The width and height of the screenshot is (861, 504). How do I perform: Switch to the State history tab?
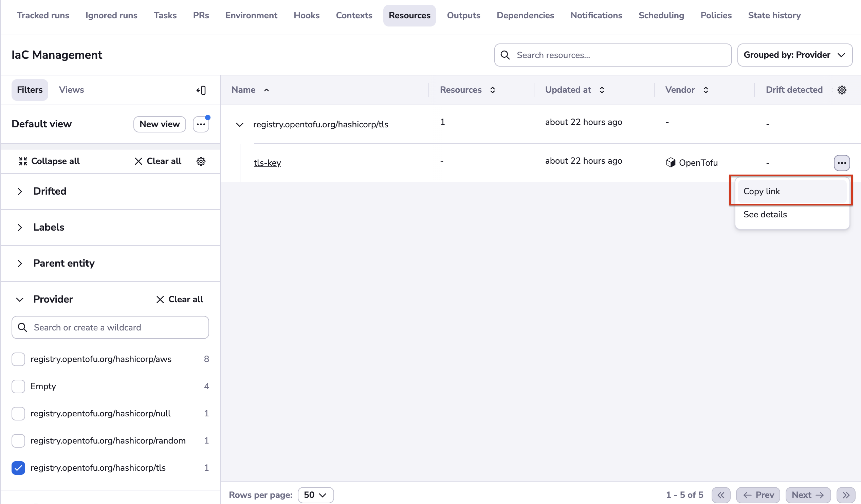coord(774,15)
